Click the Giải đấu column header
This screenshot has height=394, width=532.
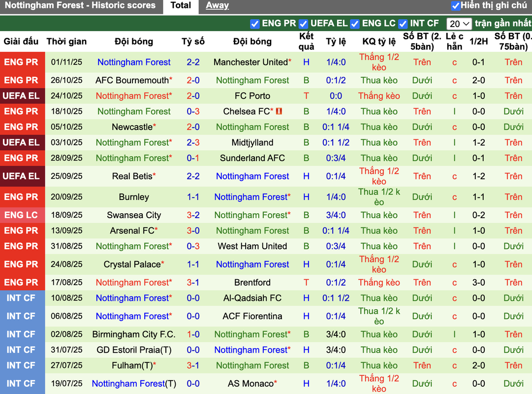pyautogui.click(x=21, y=41)
